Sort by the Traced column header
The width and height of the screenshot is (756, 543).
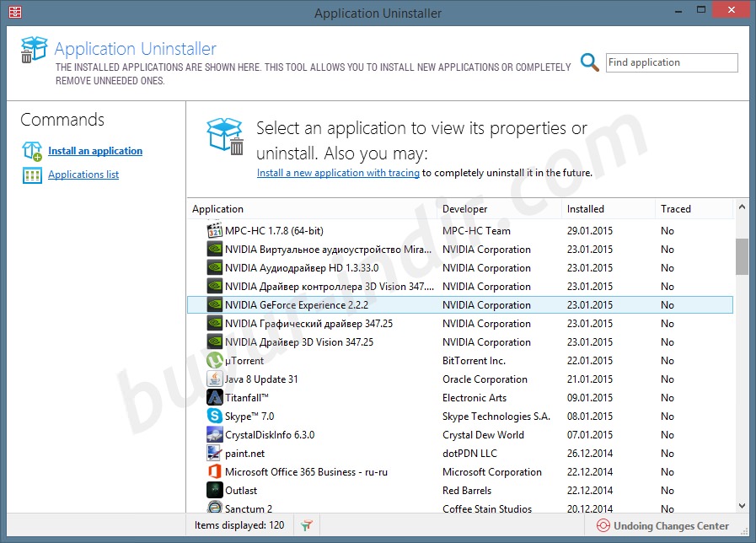pos(694,209)
